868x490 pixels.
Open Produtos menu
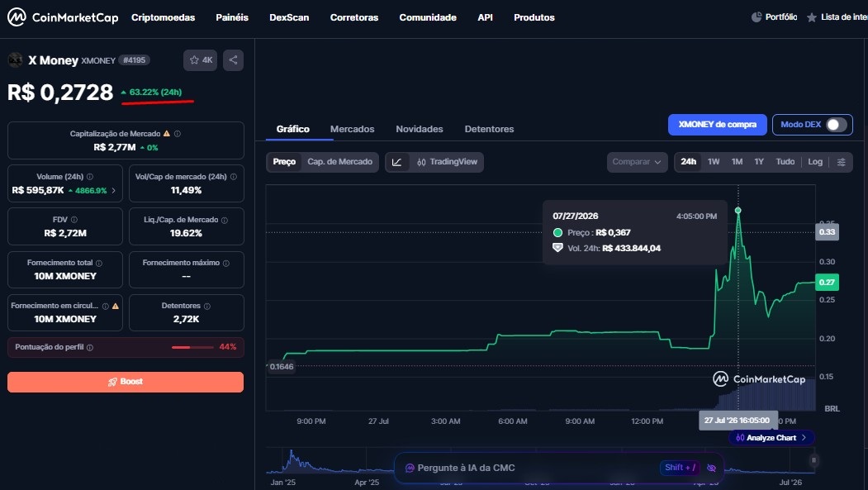click(x=534, y=17)
